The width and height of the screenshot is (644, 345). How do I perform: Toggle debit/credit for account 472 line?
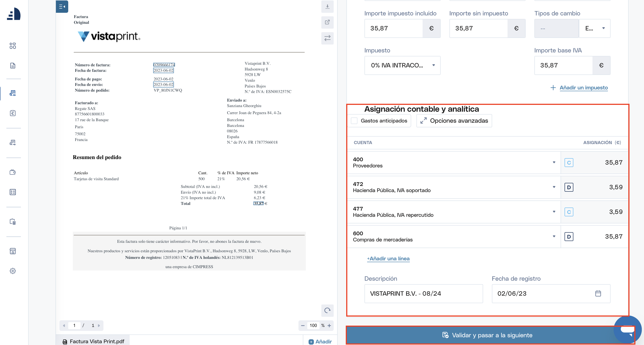[x=569, y=187]
